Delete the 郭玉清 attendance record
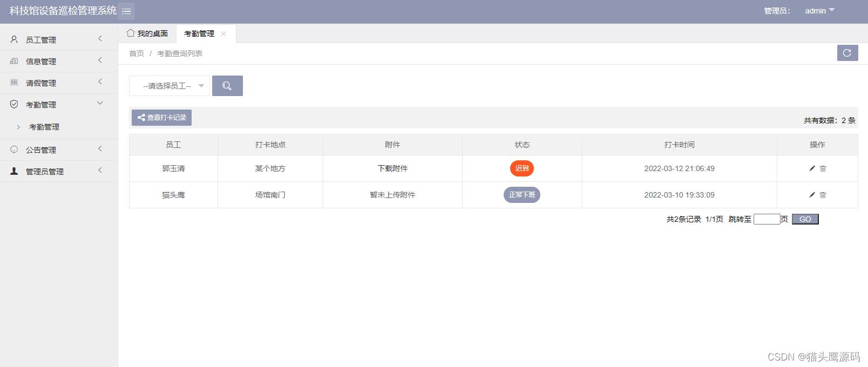Image resolution: width=868 pixels, height=367 pixels. [x=823, y=168]
